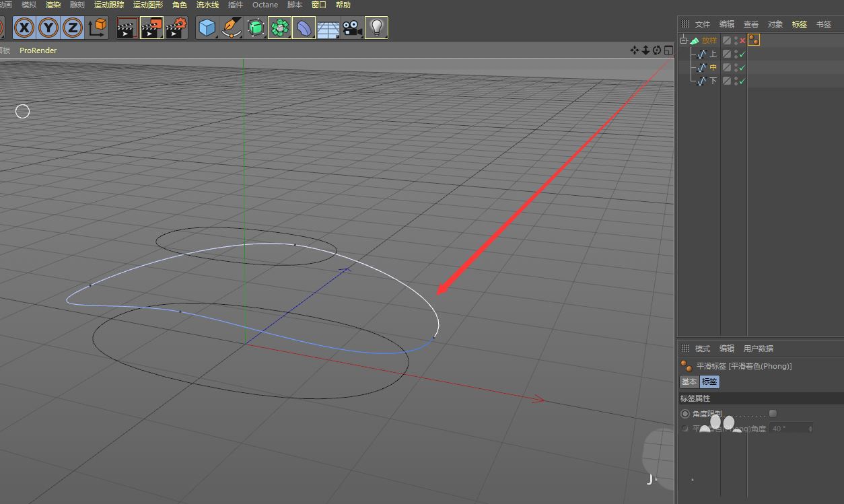Click the viewport zoom camera icon
This screenshot has width=844, height=504.
[x=645, y=50]
